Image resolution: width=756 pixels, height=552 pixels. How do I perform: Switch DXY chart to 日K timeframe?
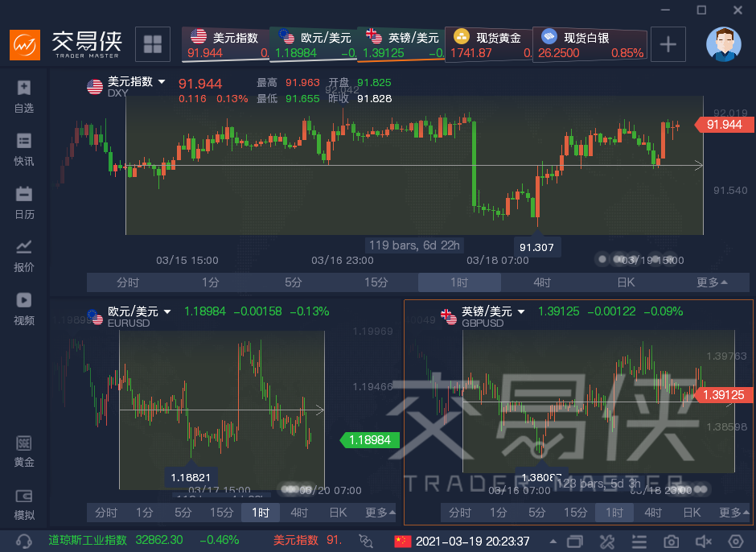(626, 282)
